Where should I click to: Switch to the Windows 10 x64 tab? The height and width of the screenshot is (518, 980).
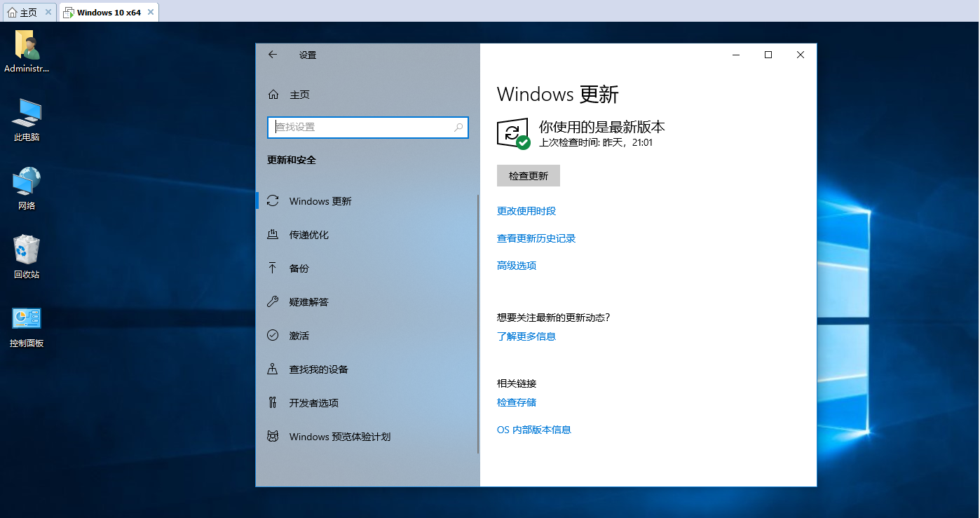tap(109, 12)
